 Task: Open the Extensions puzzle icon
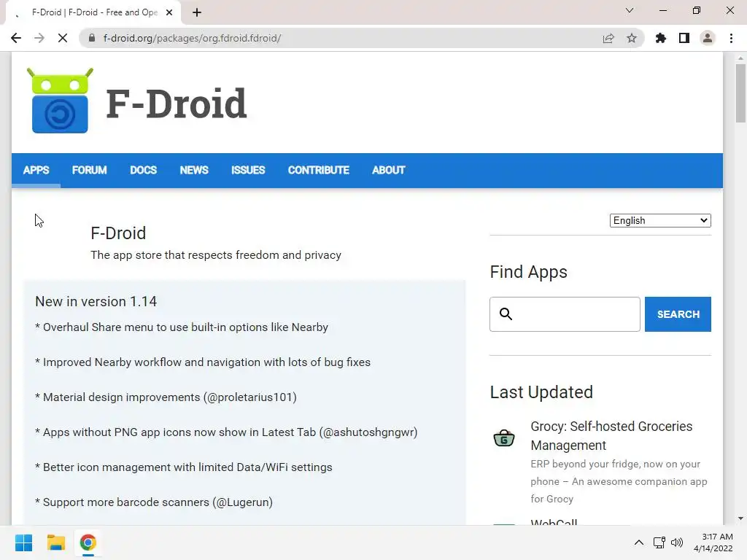pyautogui.click(x=661, y=38)
